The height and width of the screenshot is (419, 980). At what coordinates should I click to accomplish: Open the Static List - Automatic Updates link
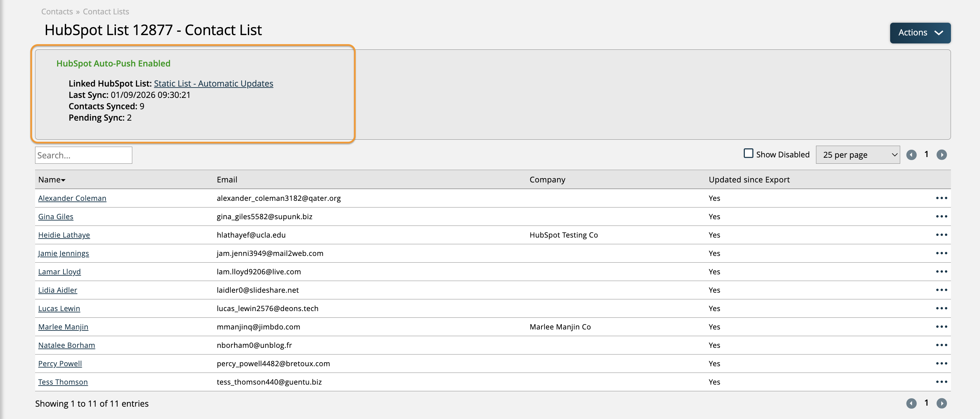(x=213, y=83)
